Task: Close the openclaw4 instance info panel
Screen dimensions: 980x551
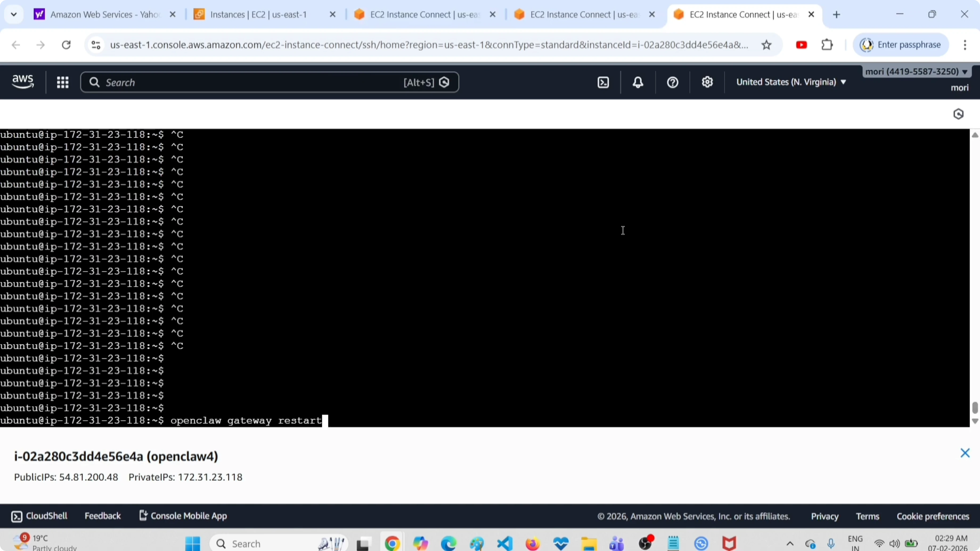Action: [965, 453]
